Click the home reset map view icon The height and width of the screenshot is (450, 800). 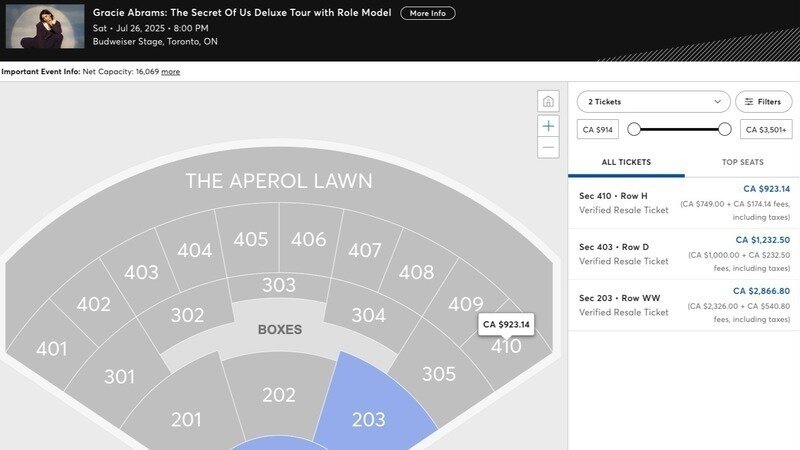[x=548, y=101]
